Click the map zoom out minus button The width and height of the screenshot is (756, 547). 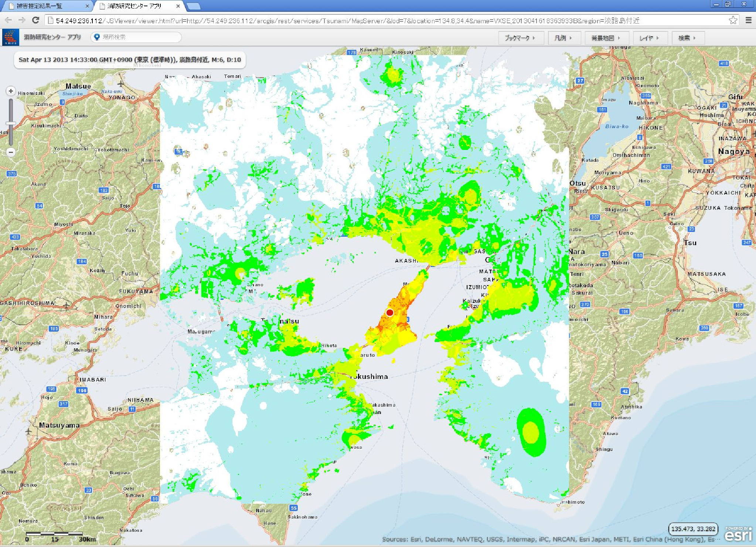11,152
